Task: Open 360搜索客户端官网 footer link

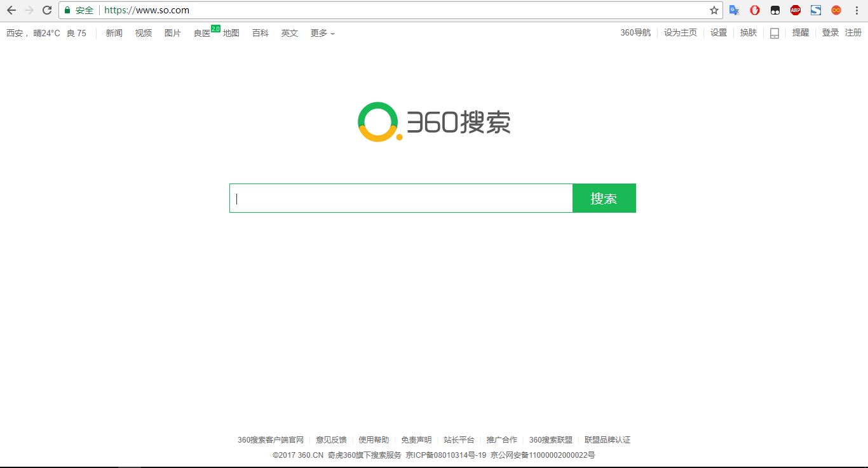Action: [x=271, y=440]
